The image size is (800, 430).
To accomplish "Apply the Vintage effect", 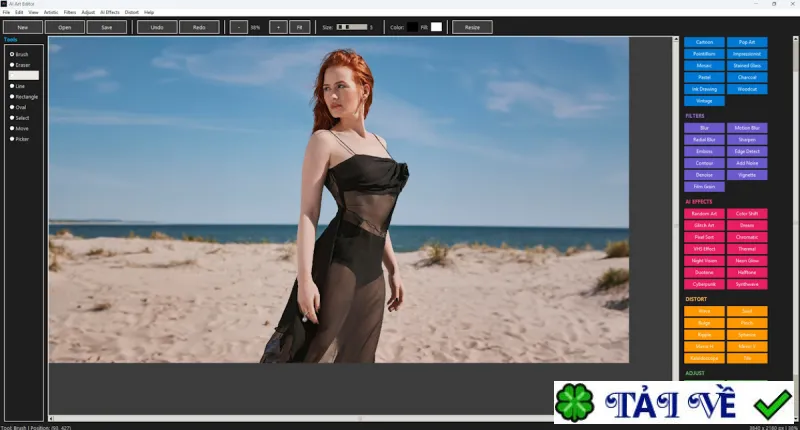I will point(704,100).
